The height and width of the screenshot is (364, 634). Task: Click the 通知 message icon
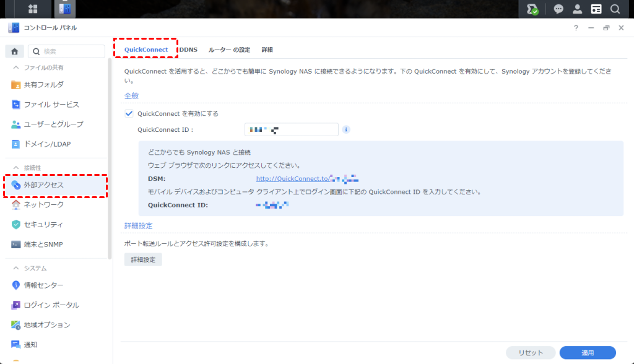point(15,345)
